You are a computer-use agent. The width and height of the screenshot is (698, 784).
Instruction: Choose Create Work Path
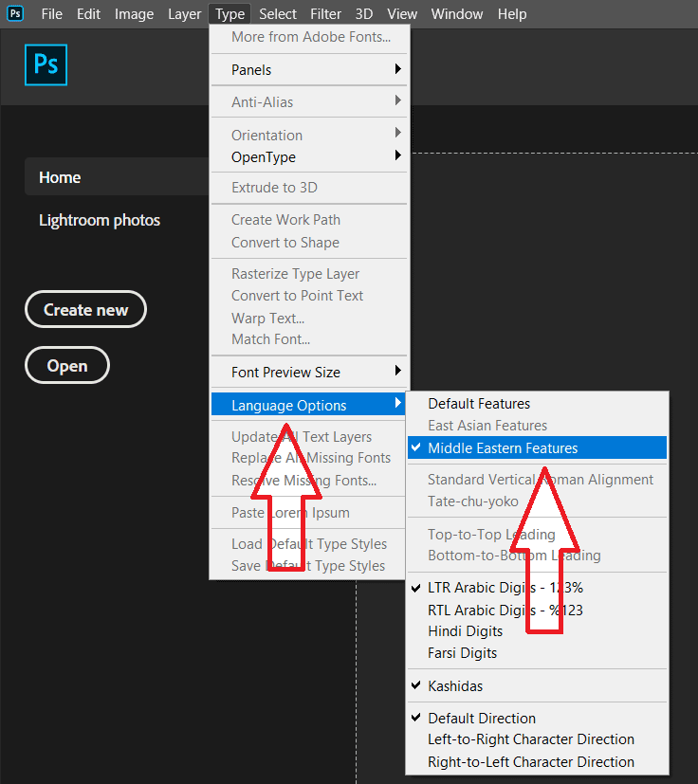[309, 220]
